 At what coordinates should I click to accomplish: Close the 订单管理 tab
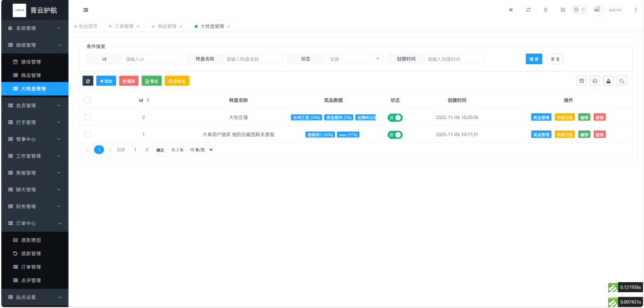(x=138, y=26)
